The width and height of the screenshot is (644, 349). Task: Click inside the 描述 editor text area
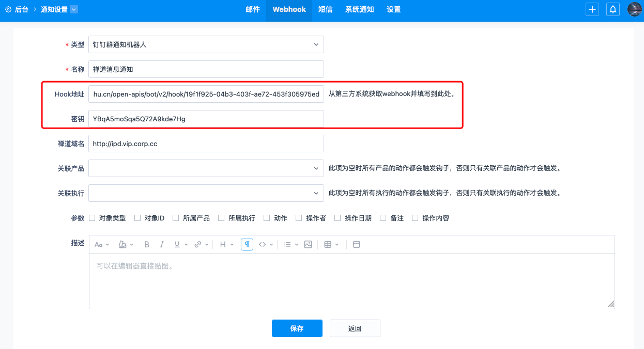pyautogui.click(x=352, y=281)
